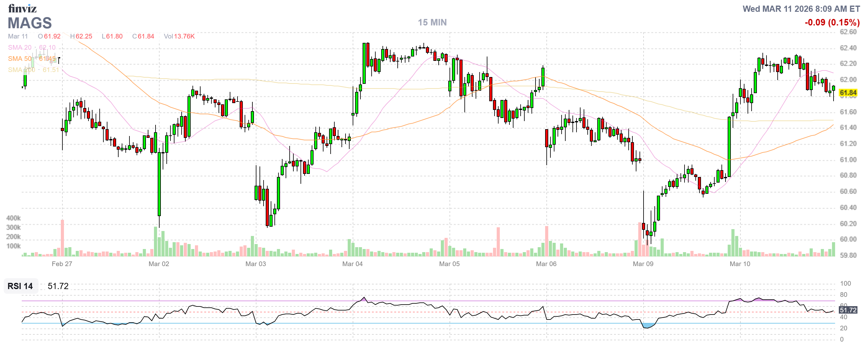Click the Mar 04 date axis label
Viewport: 868px width, 349px height.
352,264
